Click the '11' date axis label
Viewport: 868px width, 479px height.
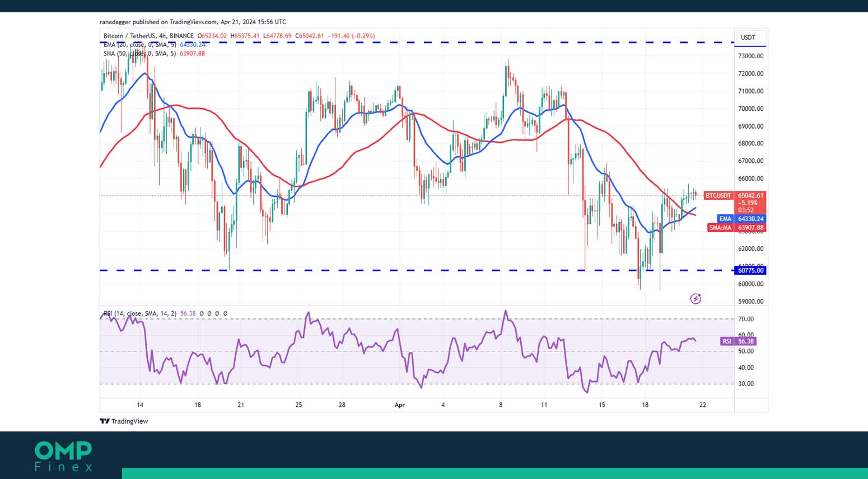544,405
